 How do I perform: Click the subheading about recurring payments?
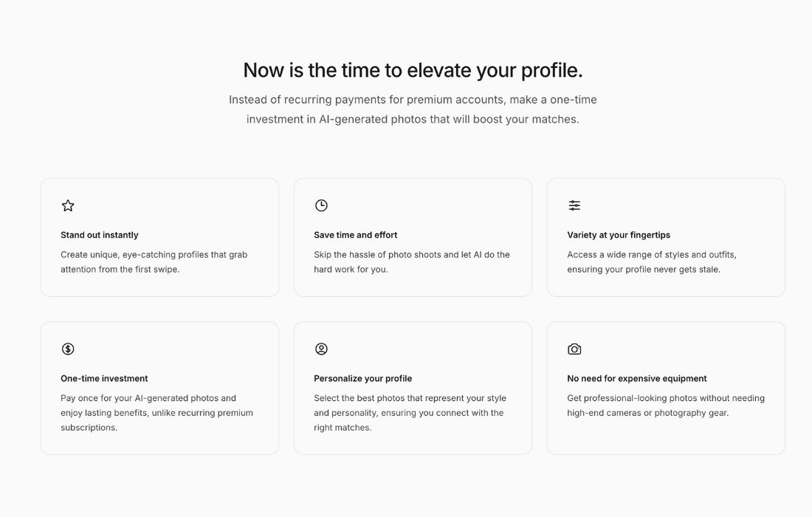click(x=413, y=109)
